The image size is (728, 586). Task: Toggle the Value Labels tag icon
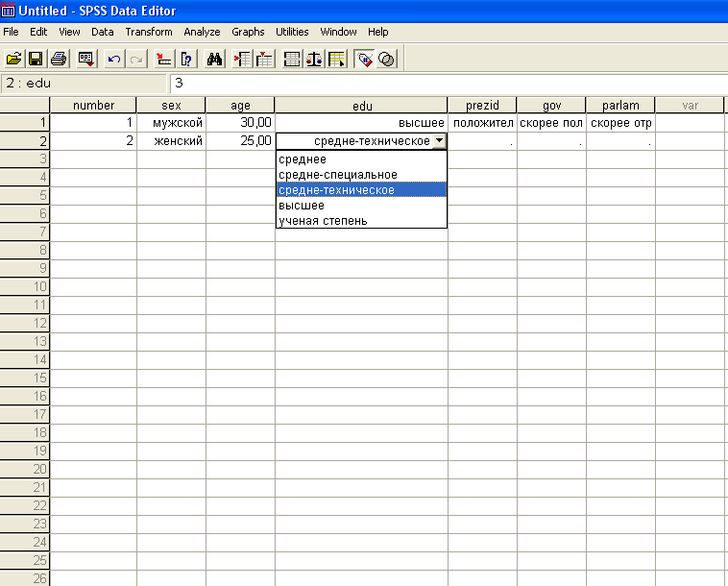point(364,59)
